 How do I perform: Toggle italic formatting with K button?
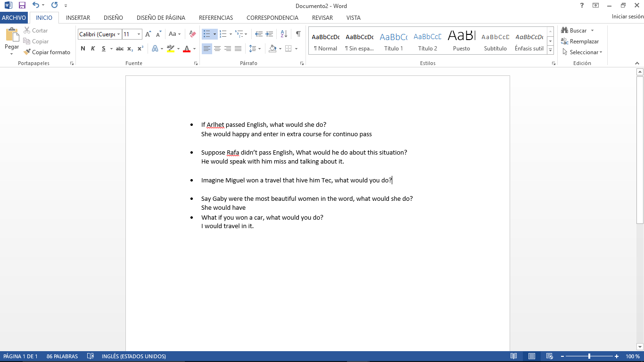point(93,49)
